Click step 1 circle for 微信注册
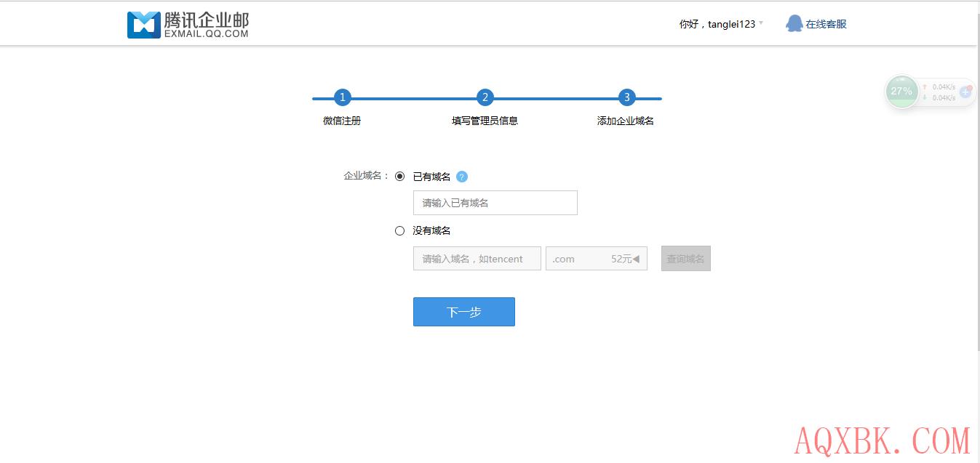 click(342, 97)
